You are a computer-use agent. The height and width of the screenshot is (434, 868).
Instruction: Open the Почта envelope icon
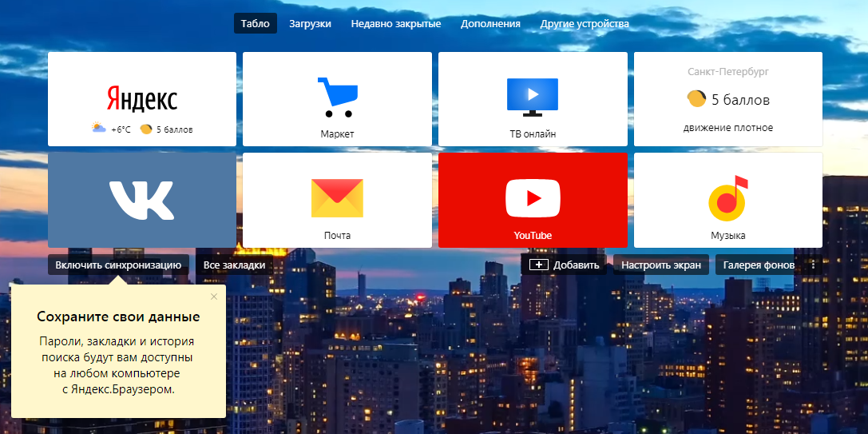[337, 198]
